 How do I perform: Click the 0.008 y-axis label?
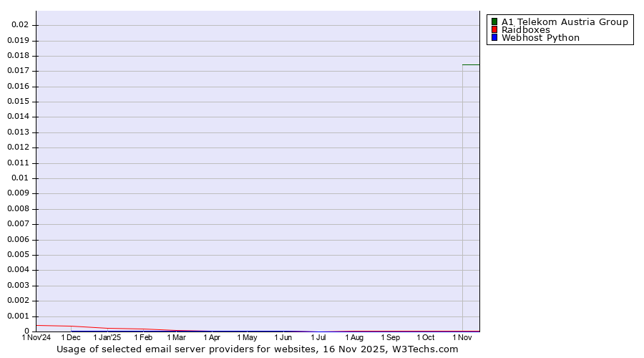click(19, 209)
